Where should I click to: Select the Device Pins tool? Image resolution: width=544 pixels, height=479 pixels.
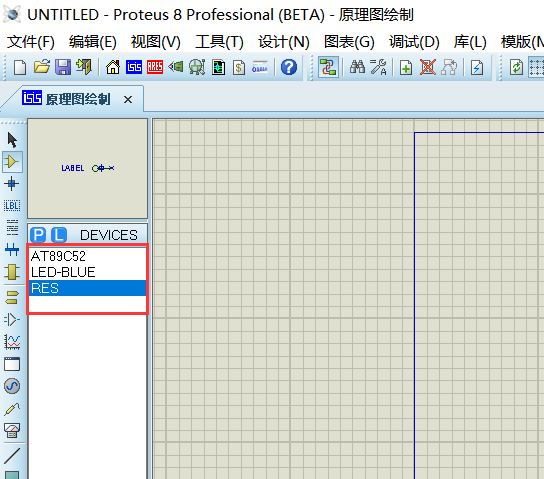(x=12, y=319)
